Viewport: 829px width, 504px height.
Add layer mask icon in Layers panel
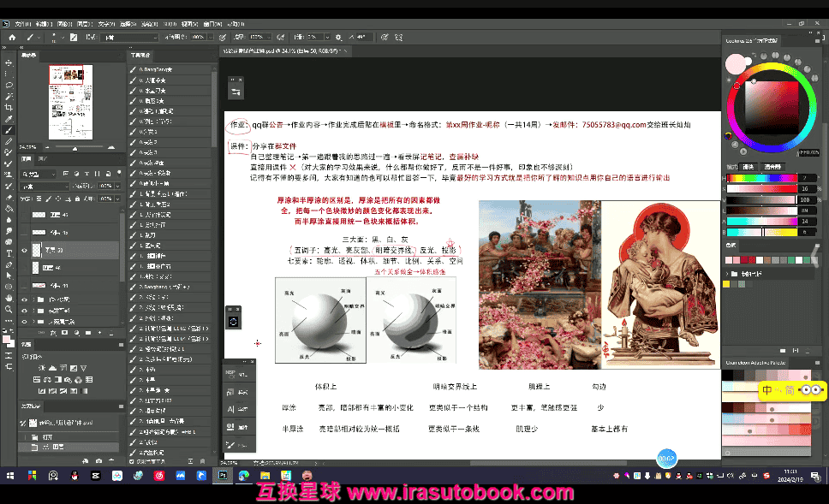(64, 333)
